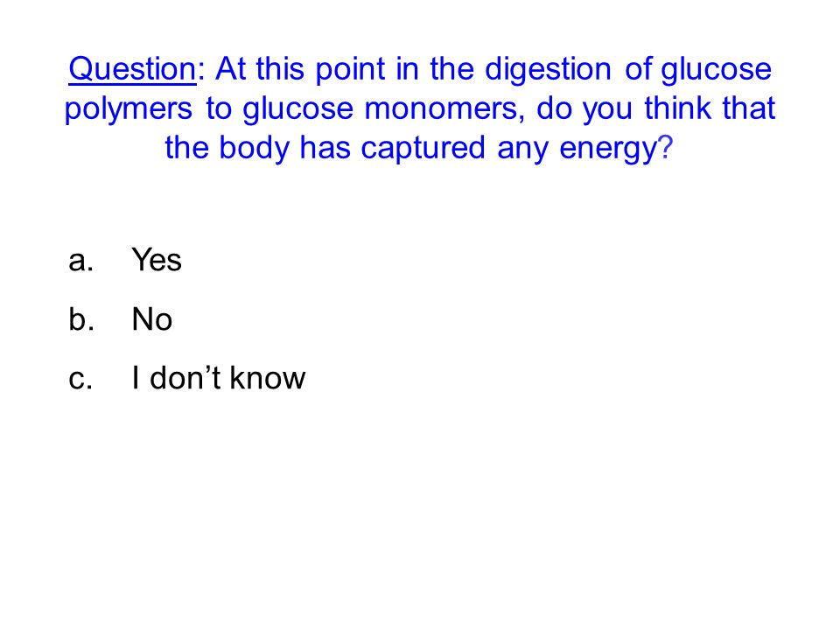Click the underlined word "Question"
Image resolution: width=840 pixels, height=630 pixels.
pos(132,69)
